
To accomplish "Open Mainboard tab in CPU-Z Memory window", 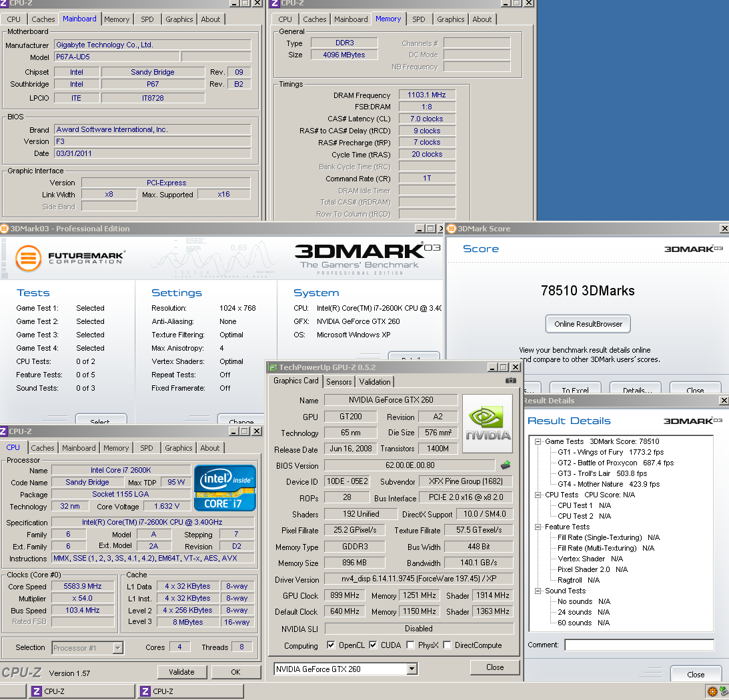I will click(x=351, y=19).
